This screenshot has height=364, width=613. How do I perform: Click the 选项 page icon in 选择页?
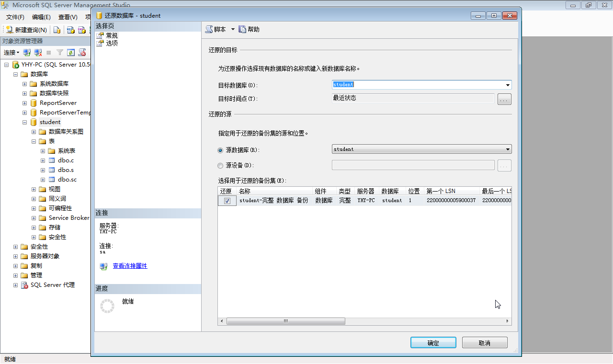(x=100, y=43)
